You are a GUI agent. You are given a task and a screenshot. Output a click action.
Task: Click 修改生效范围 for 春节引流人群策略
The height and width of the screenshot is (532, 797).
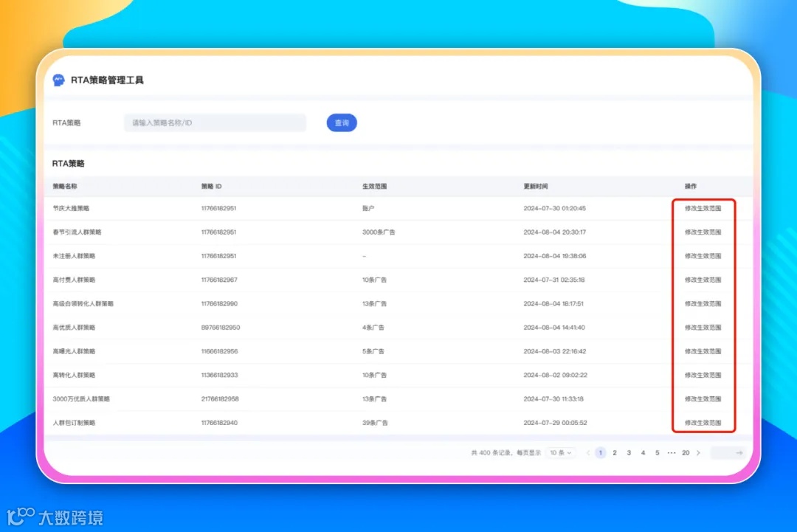click(x=703, y=232)
